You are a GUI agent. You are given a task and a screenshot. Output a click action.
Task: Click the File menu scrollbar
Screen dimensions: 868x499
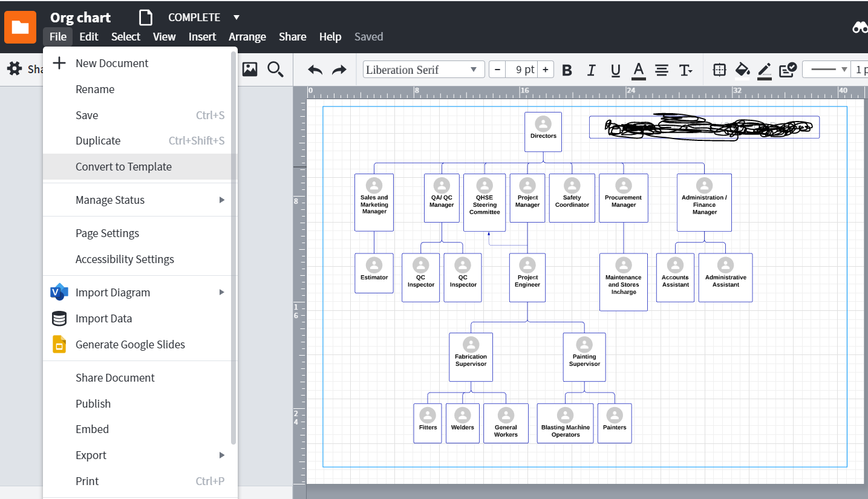coord(234,248)
